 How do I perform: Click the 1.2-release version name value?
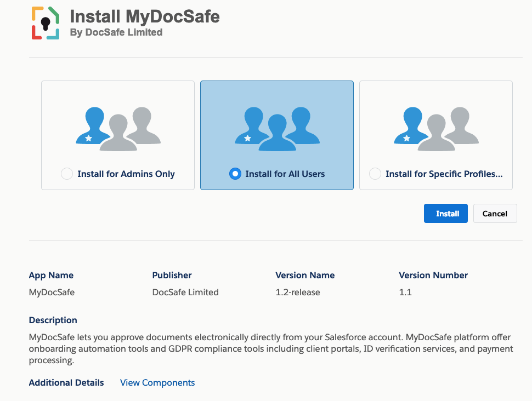(x=298, y=292)
